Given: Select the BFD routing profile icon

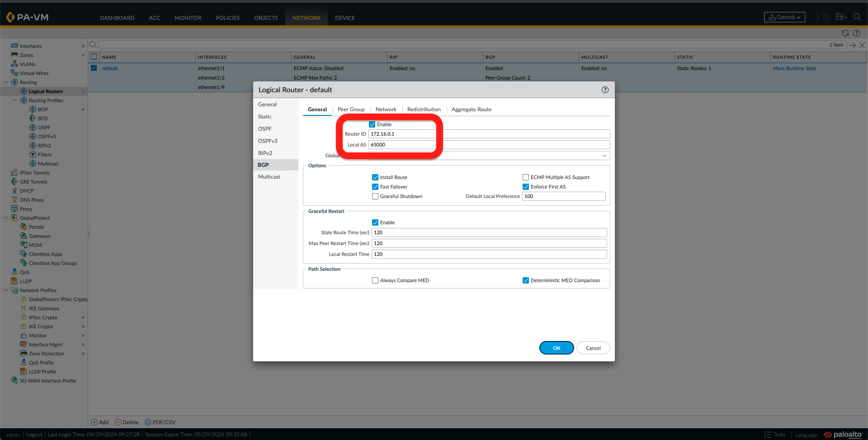Looking at the screenshot, I should click(x=32, y=118).
